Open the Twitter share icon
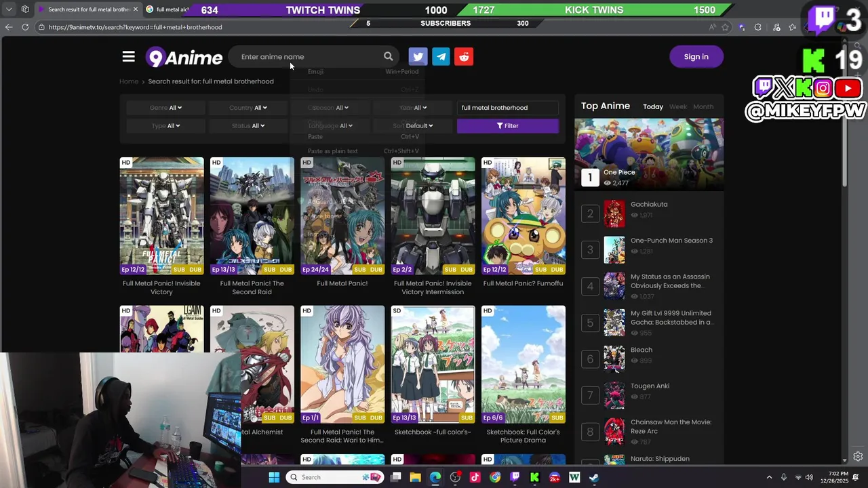This screenshot has height=488, width=868. coord(418,57)
